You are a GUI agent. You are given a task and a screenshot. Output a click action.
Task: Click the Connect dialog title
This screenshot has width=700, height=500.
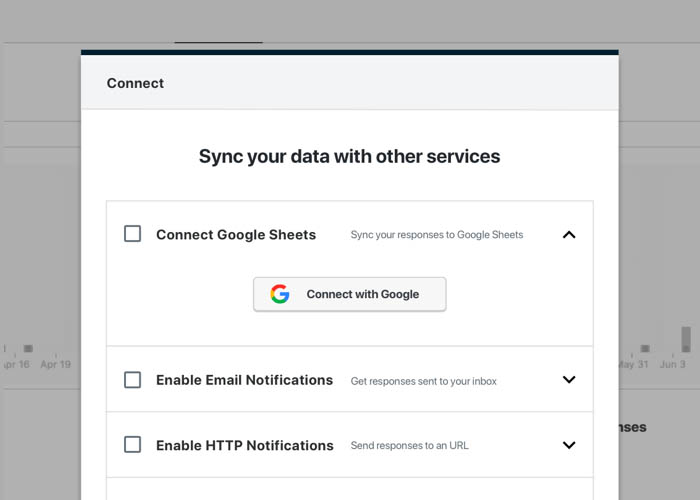(135, 83)
